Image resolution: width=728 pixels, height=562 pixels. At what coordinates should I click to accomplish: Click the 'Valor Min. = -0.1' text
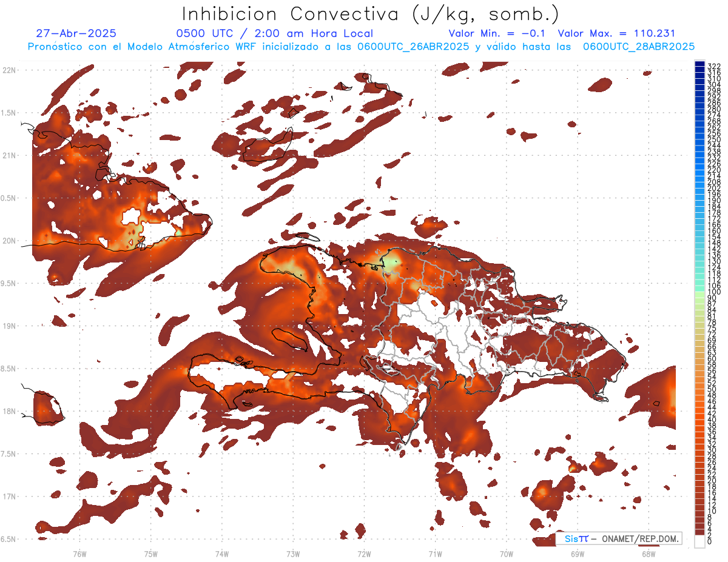(x=497, y=33)
